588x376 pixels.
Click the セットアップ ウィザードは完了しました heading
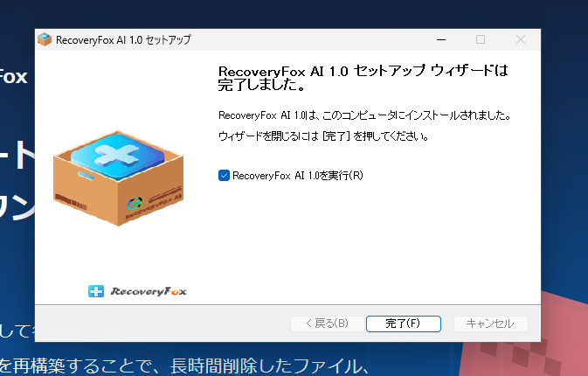pyautogui.click(x=363, y=78)
